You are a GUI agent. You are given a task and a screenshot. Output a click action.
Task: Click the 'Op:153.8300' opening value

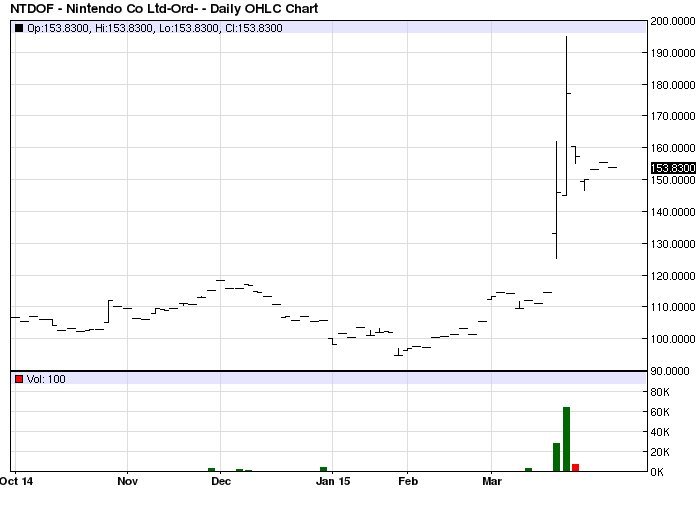tap(58, 28)
